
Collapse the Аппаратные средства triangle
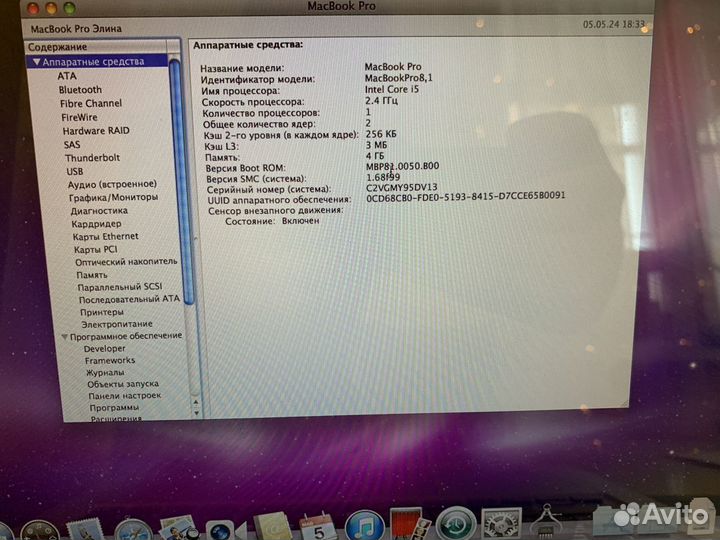(36, 62)
